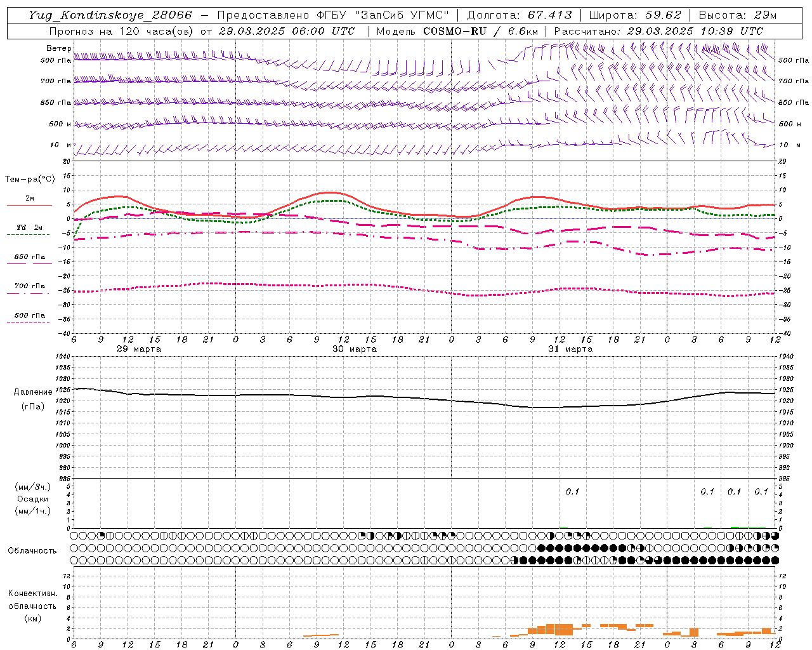
Task: Click the Конвективн. label
Action: [32, 594]
